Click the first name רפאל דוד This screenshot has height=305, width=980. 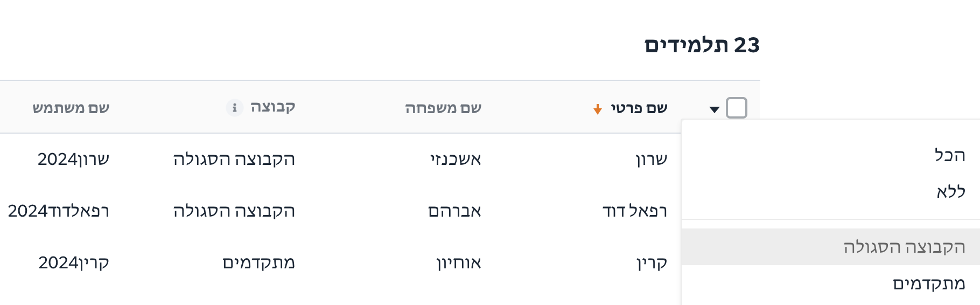tap(635, 211)
